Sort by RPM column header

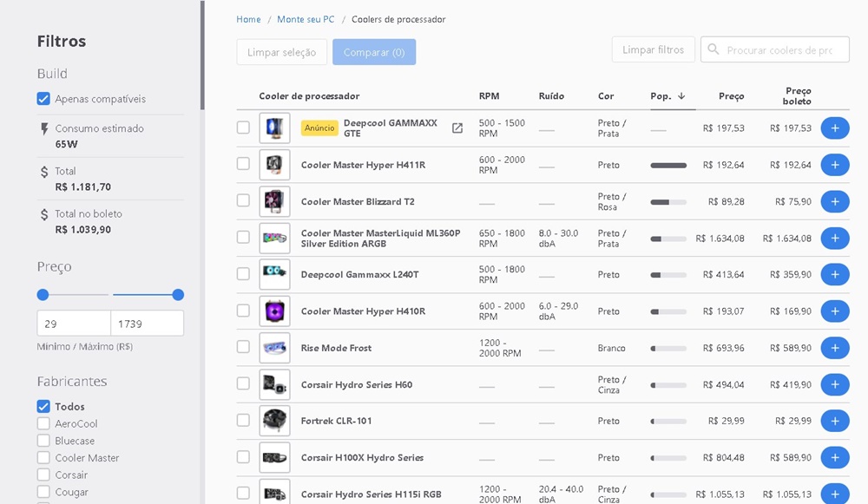click(x=489, y=95)
